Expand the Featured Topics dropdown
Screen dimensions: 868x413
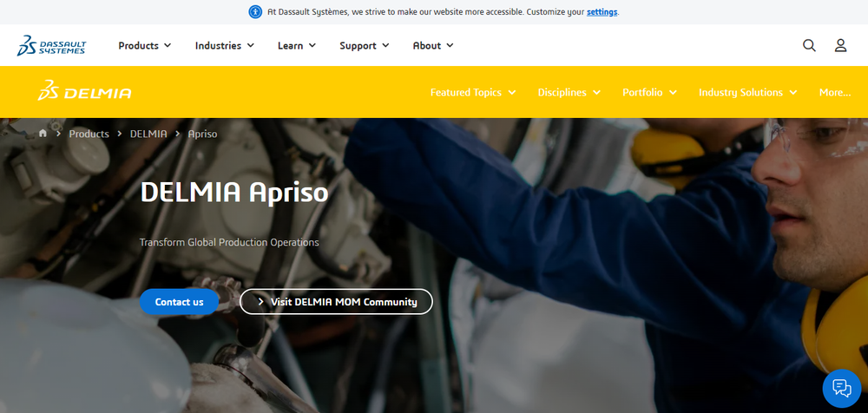(473, 93)
